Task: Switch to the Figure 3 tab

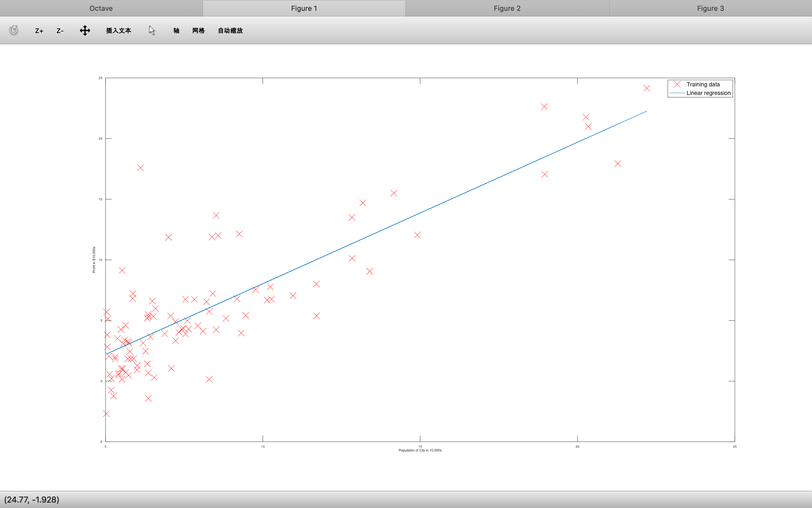Action: [710, 8]
